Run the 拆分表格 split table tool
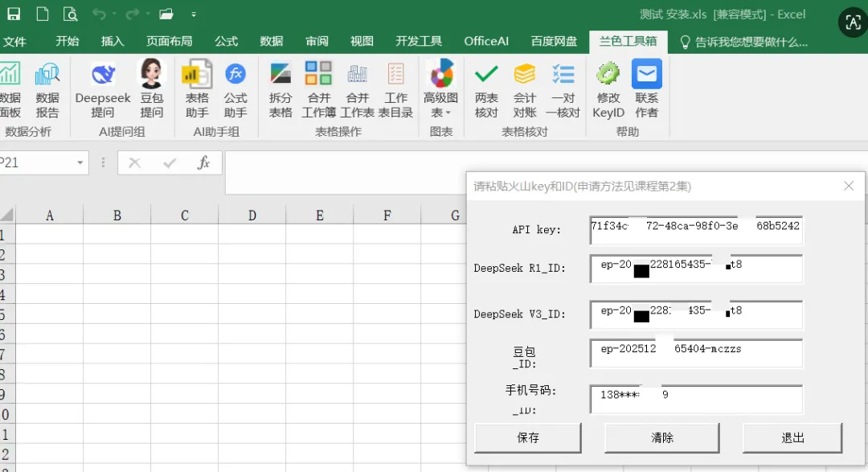This screenshot has height=472, width=868. pos(280,89)
